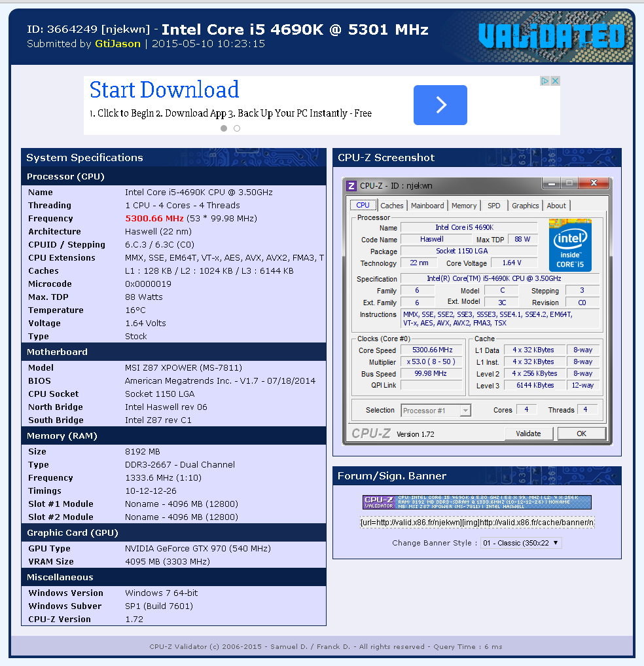Click the blue arrow button in the ad

coord(440,105)
